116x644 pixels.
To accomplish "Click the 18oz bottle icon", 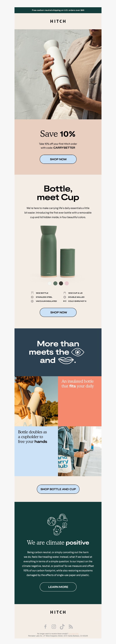I will tap(32, 293).
